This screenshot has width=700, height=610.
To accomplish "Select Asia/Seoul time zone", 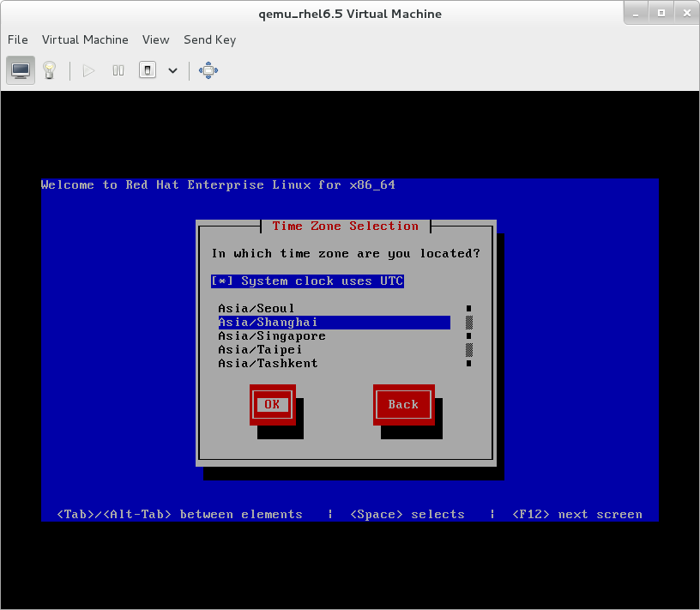I will coord(334,309).
